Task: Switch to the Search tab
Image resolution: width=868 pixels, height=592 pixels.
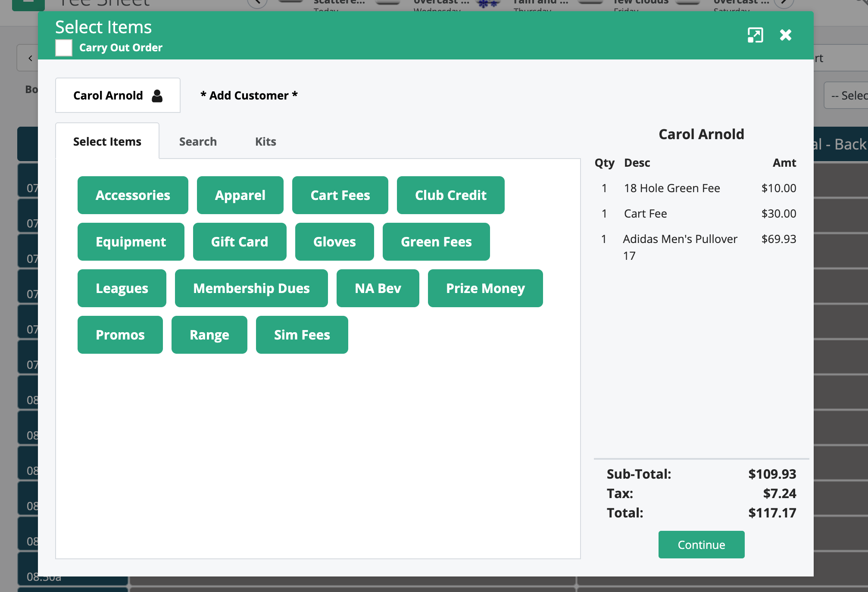Action: (197, 141)
